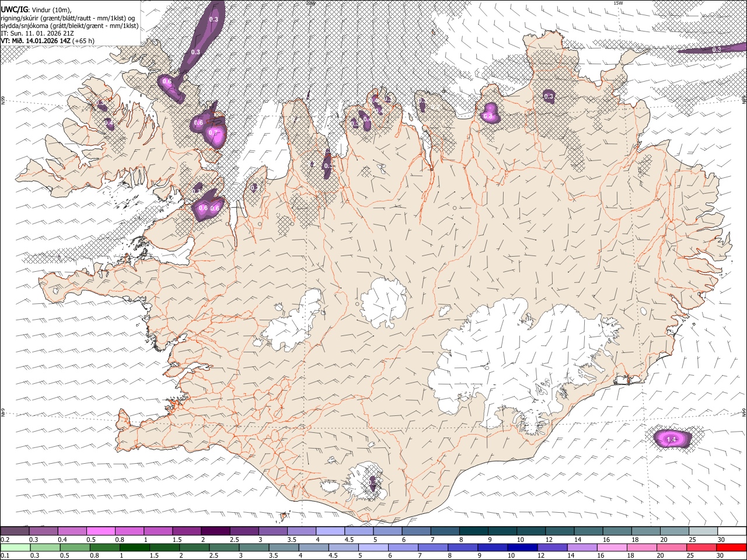Image resolution: width=747 pixels, height=560 pixels.
Task: Pick the 0.5 swatch in lower legend row
Action: click(x=75, y=548)
